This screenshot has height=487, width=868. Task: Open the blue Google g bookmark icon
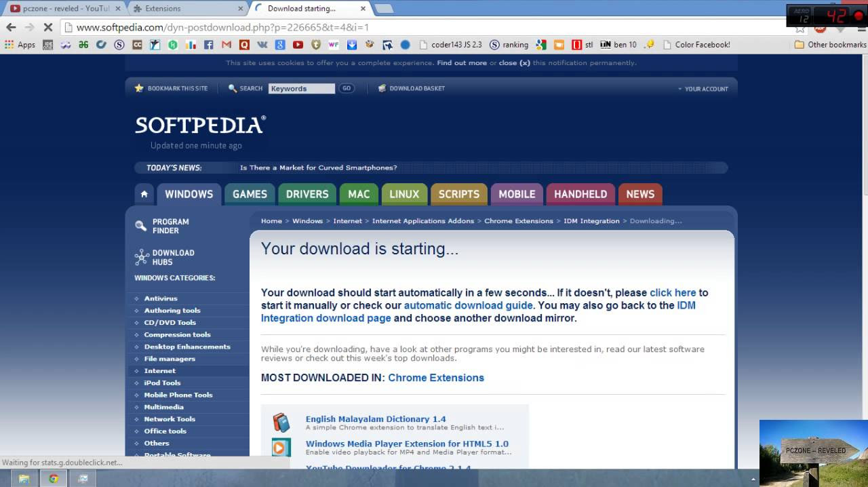click(x=279, y=45)
